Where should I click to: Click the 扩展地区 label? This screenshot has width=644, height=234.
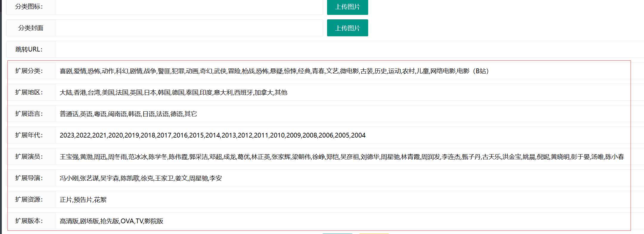(29, 92)
